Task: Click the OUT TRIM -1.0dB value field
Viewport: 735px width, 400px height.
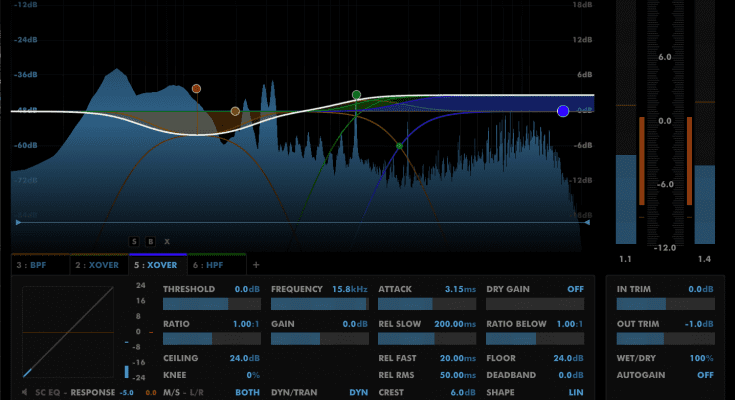Action: pos(694,323)
